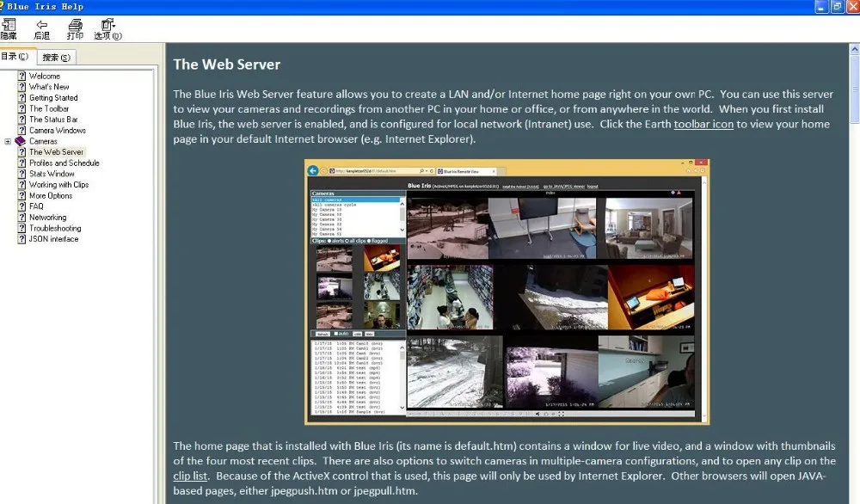Viewport: 860px width, 504px height.
Task: Click the More Options page icon
Action: pyautogui.click(x=22, y=196)
